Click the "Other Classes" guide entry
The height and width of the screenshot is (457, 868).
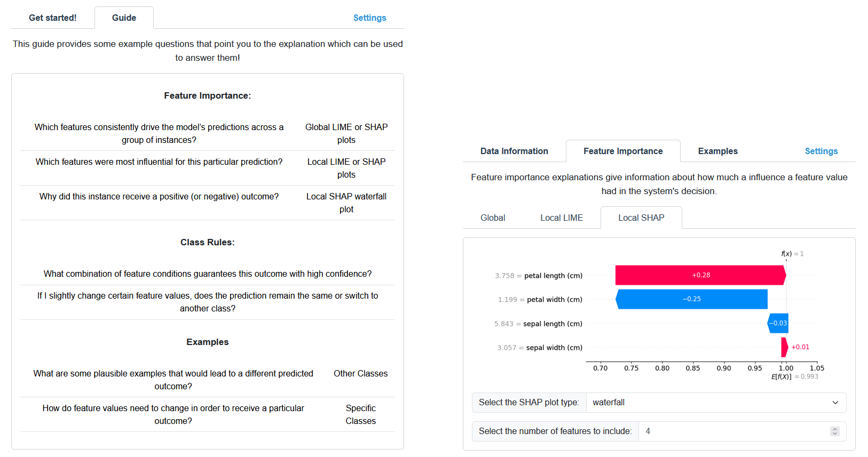point(360,373)
